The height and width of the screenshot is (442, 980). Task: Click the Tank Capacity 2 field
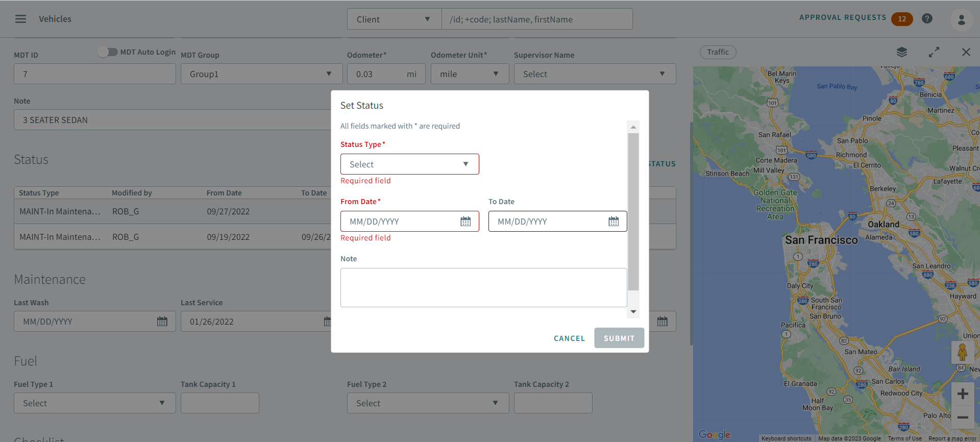pyautogui.click(x=553, y=403)
